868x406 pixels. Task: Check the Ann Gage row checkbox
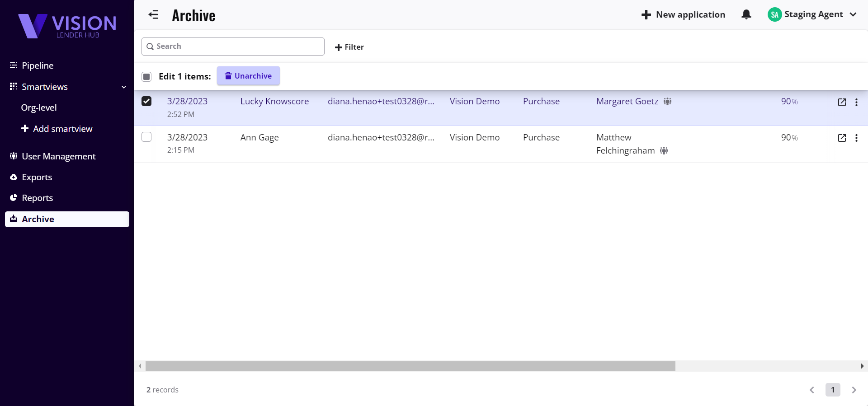coord(146,137)
